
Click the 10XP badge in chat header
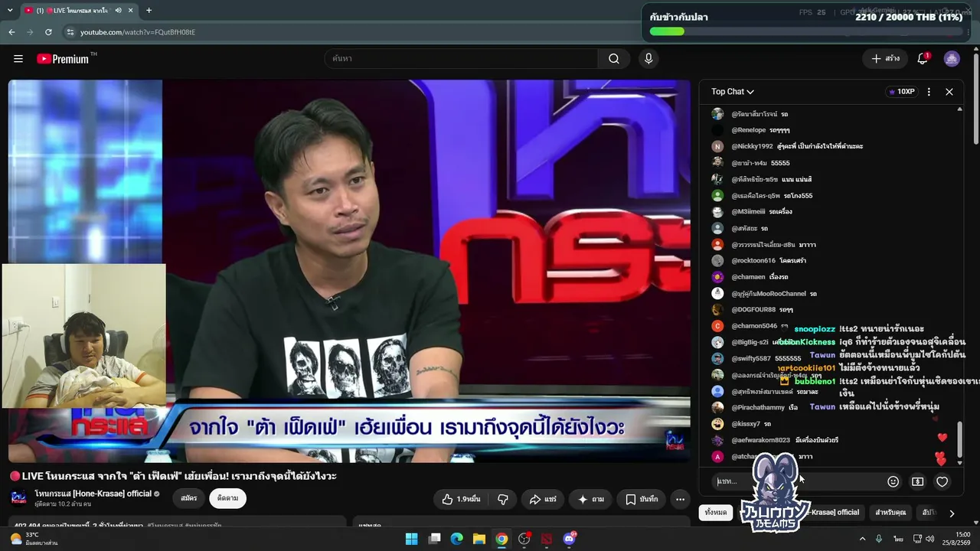[x=902, y=92]
